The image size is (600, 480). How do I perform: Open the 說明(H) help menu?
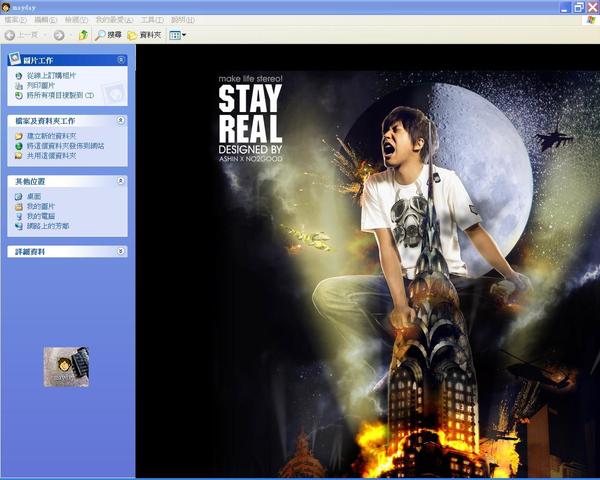tap(183, 20)
